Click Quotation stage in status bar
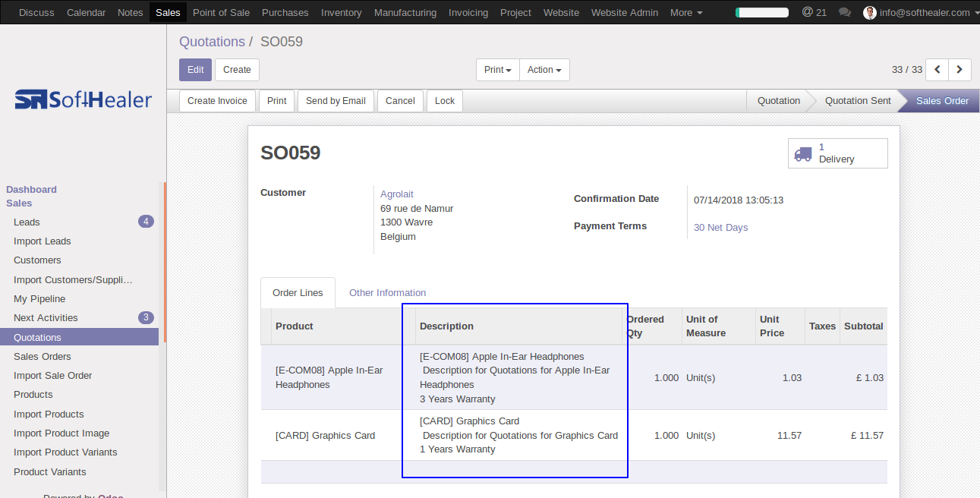The image size is (980, 498). tap(778, 101)
